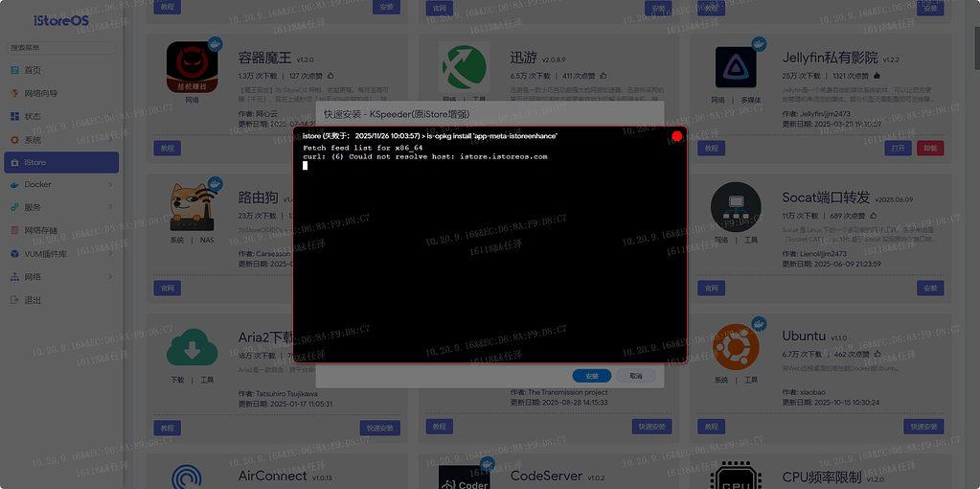Click the Docker badge on 路由狗 card
The width and height of the screenshot is (980, 489).
click(215, 184)
